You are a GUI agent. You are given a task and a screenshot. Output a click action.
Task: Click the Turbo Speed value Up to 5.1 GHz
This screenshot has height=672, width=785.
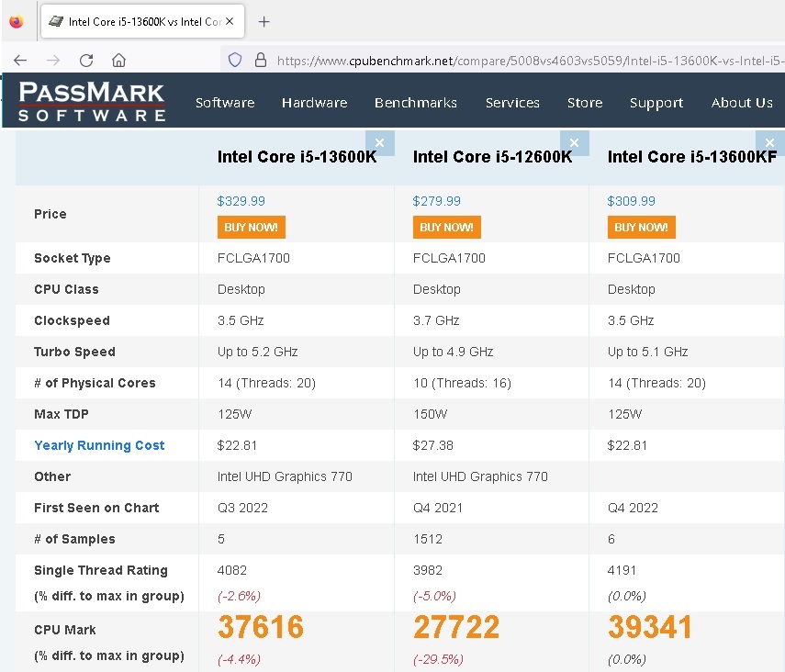pos(647,352)
